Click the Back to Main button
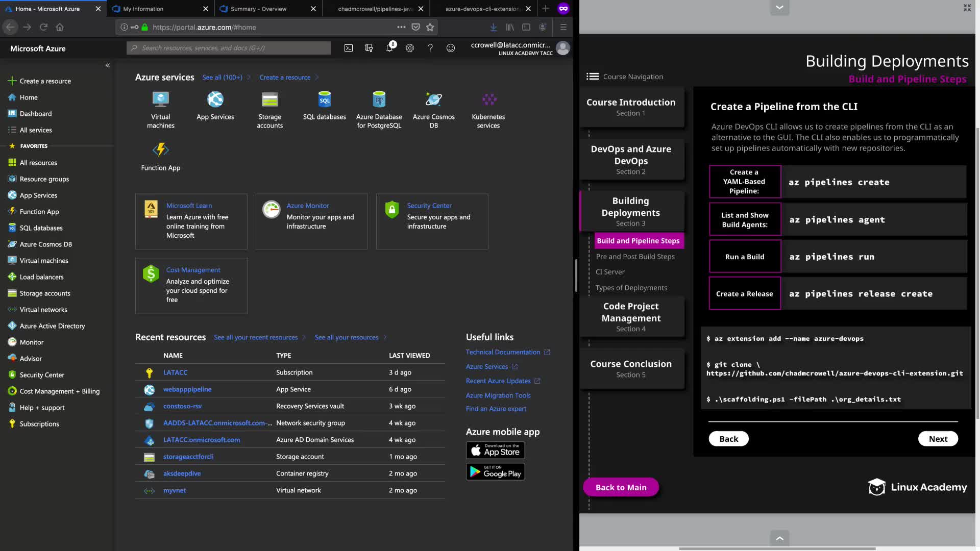The height and width of the screenshot is (551, 980). [x=621, y=487]
